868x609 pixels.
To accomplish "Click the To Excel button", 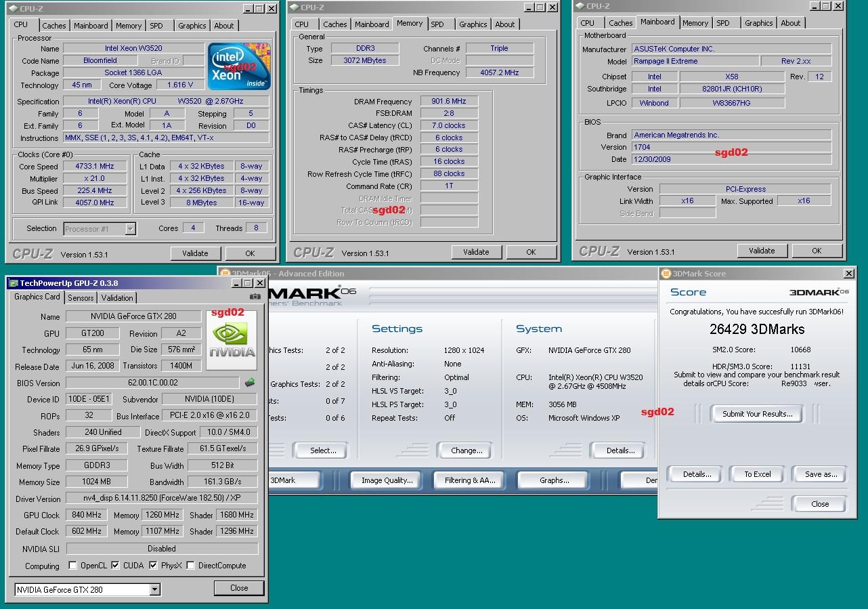I will coord(757,474).
